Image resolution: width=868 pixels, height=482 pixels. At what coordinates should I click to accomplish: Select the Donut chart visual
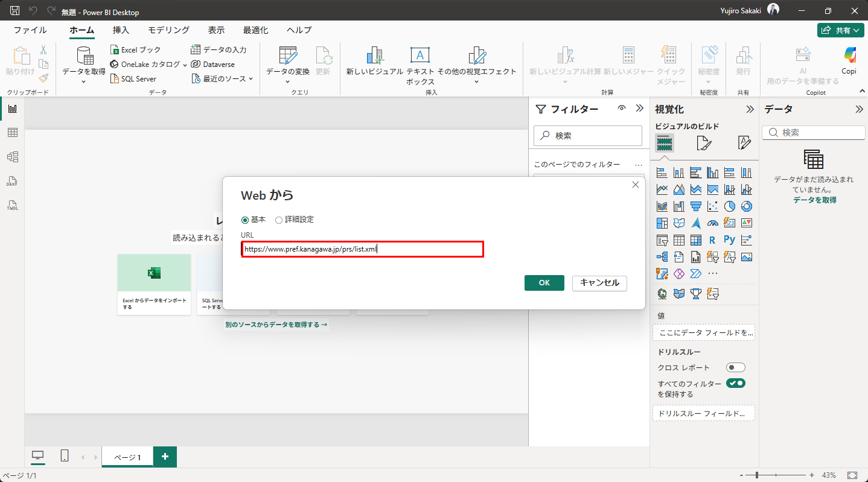coord(746,206)
